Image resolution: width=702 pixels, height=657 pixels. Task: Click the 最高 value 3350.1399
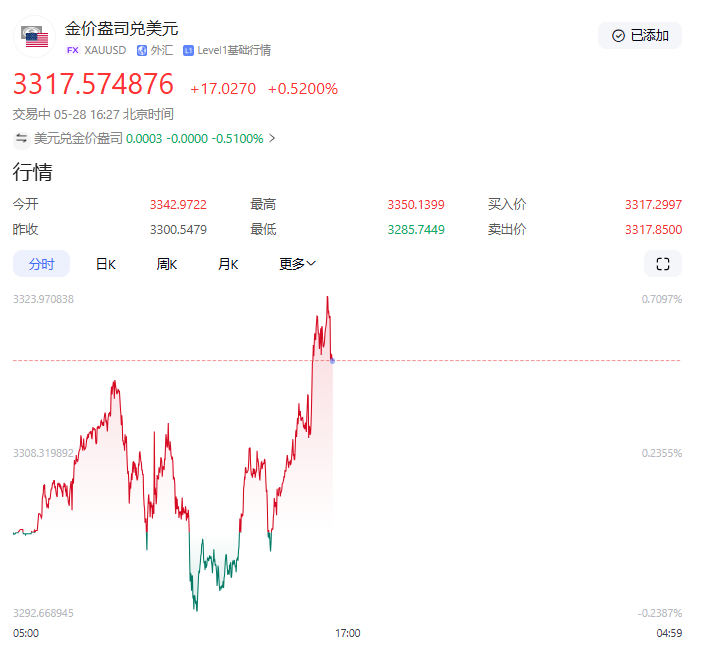[x=415, y=205]
